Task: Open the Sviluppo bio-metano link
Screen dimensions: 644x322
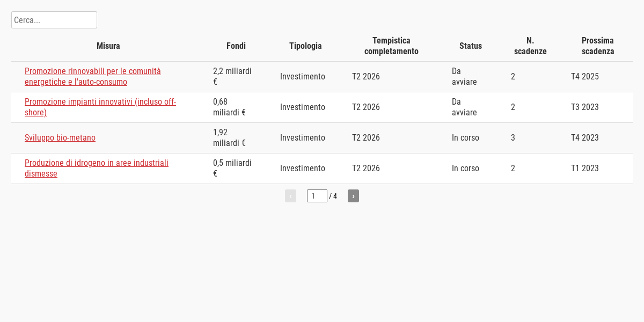Action: [x=60, y=137]
